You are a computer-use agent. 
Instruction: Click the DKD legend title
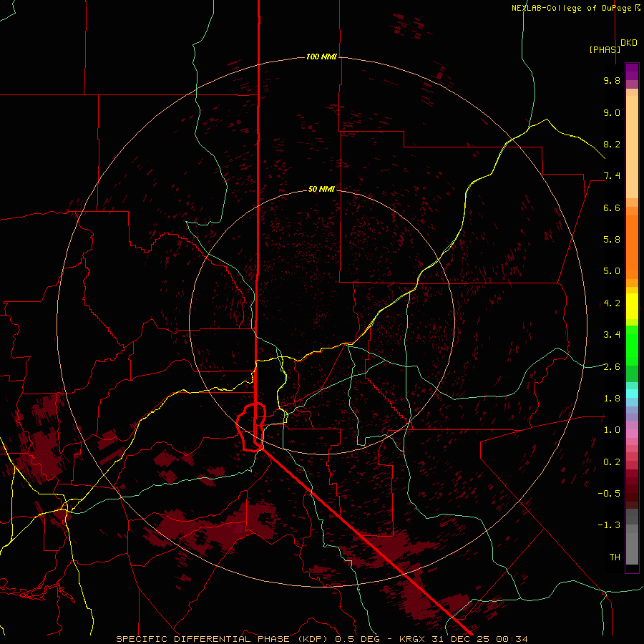[x=629, y=42]
